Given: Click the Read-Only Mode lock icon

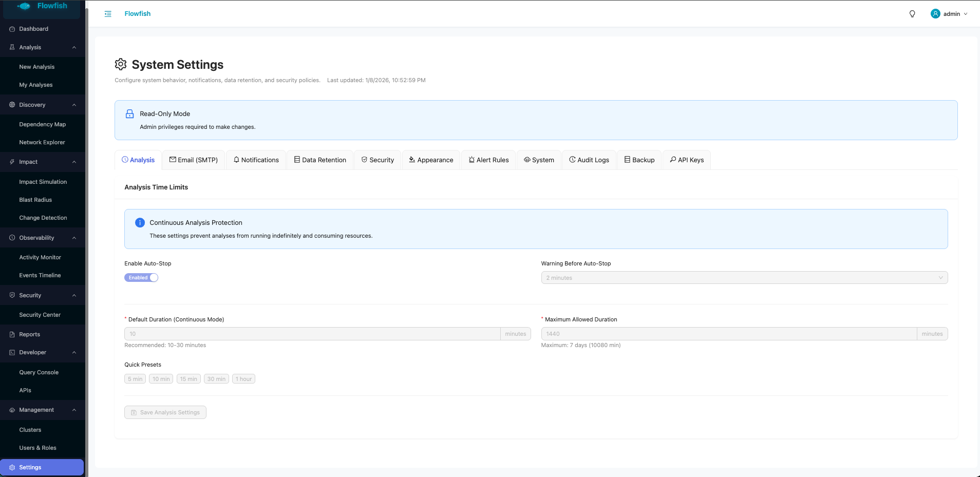Looking at the screenshot, I should (x=130, y=114).
